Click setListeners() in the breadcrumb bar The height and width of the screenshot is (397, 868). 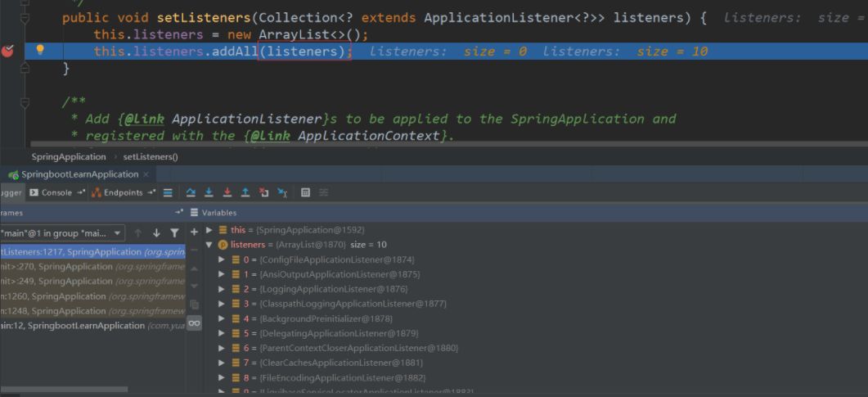coord(151,156)
